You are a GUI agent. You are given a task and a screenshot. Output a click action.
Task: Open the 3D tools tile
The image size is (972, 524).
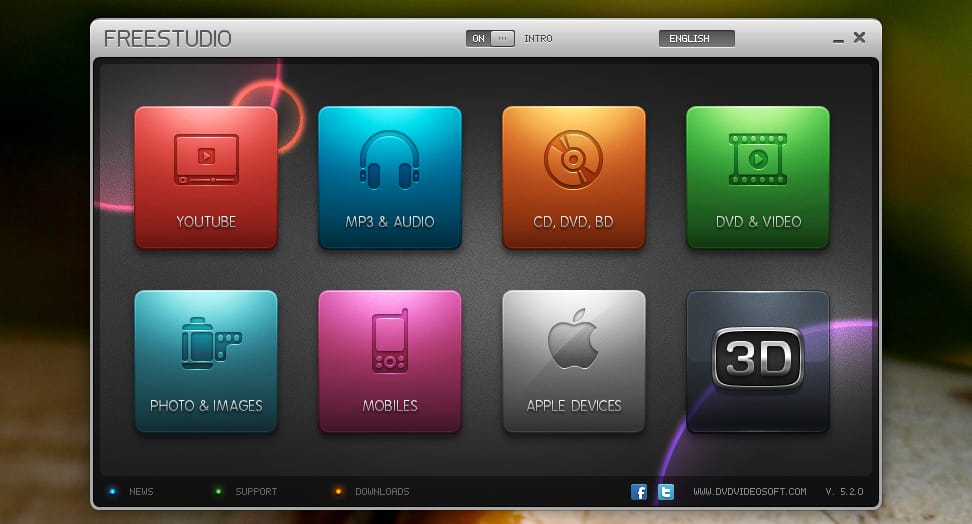pyautogui.click(x=758, y=362)
